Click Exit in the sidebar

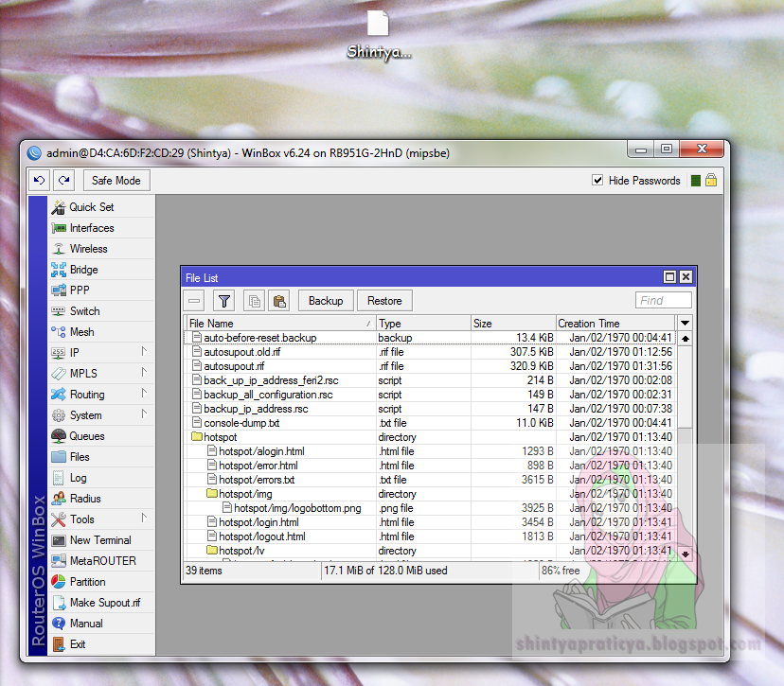tap(101, 644)
